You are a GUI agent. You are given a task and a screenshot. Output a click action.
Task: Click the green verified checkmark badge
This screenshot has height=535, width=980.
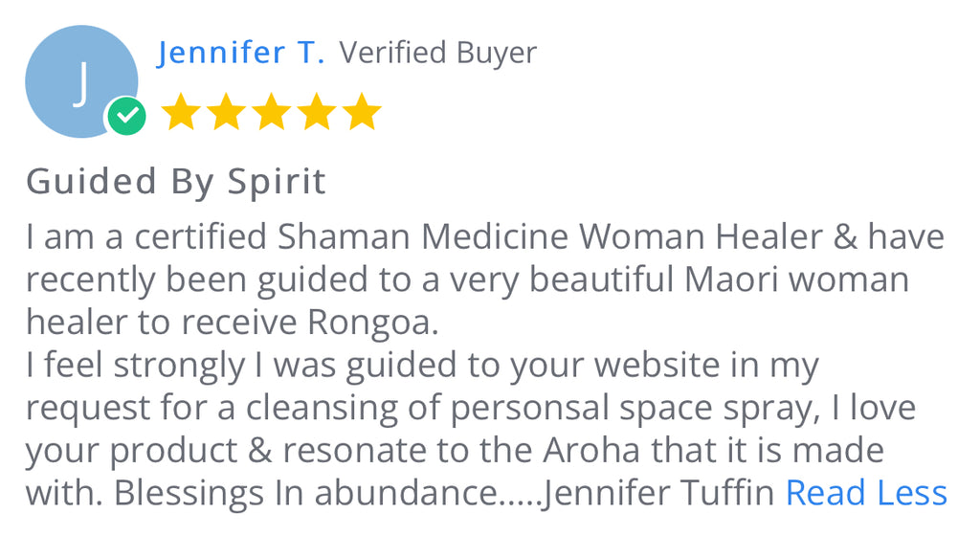tap(127, 116)
